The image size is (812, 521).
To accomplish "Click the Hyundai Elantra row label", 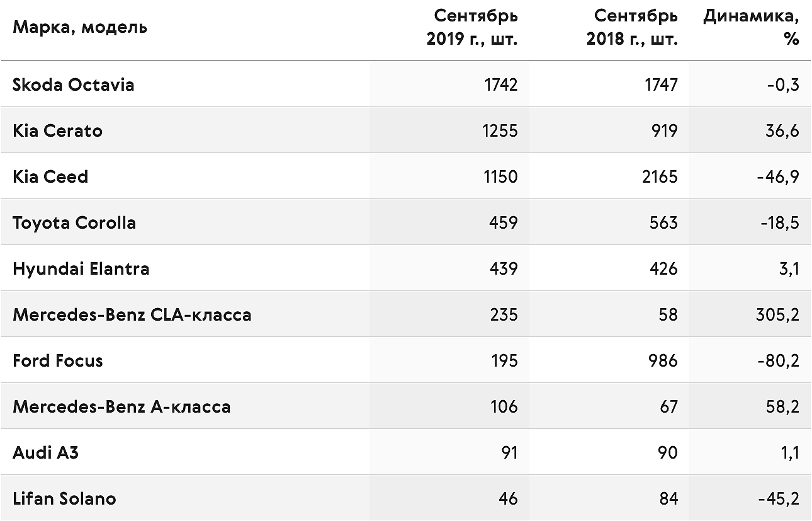I will [x=81, y=268].
